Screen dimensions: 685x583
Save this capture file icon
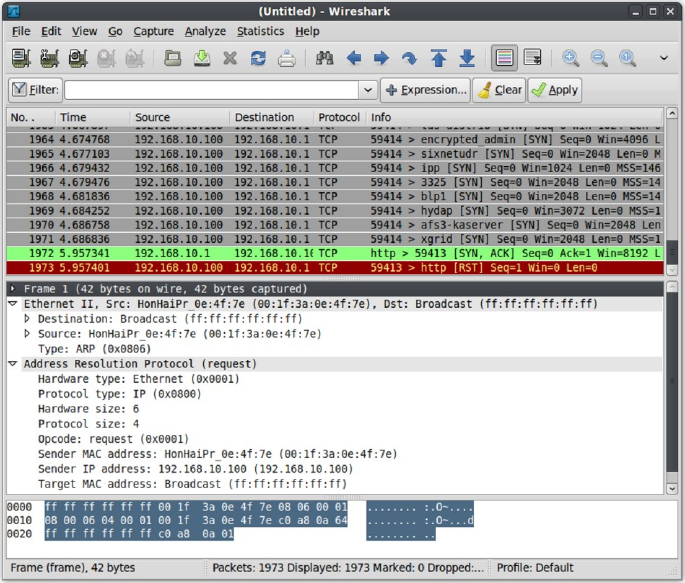coord(201,58)
